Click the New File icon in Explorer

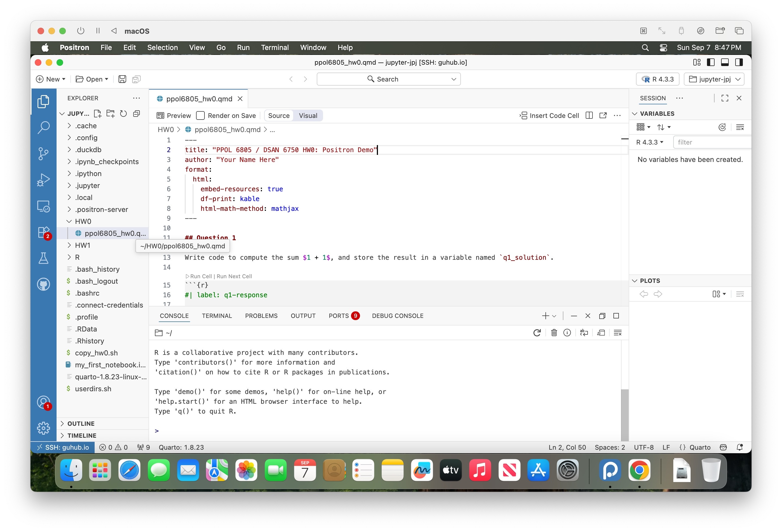[98, 114]
